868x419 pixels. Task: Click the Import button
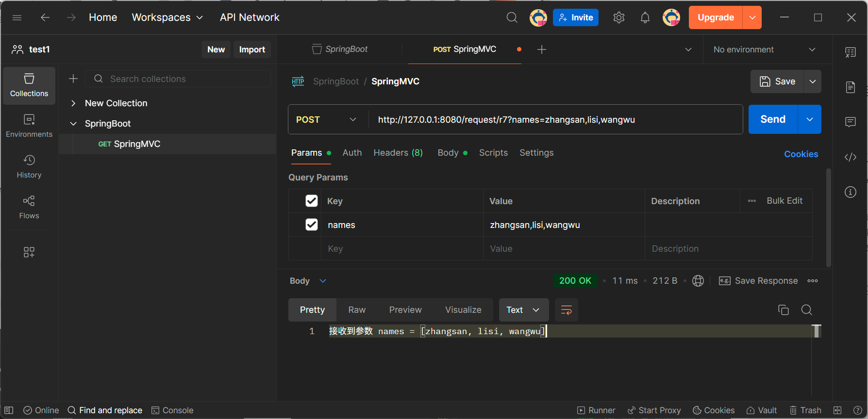pyautogui.click(x=252, y=49)
